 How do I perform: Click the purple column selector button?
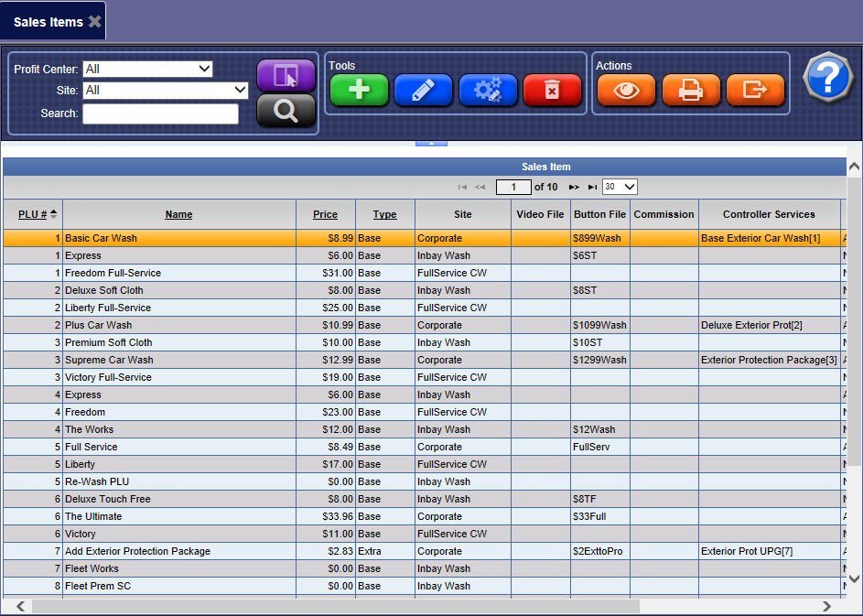click(286, 75)
